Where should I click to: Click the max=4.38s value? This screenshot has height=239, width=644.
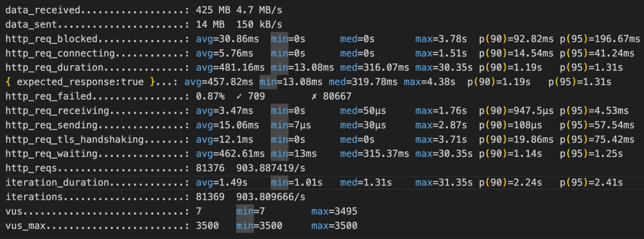(429, 82)
